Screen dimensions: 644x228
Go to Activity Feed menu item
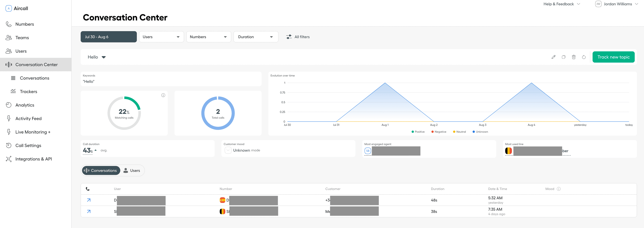[29, 119]
